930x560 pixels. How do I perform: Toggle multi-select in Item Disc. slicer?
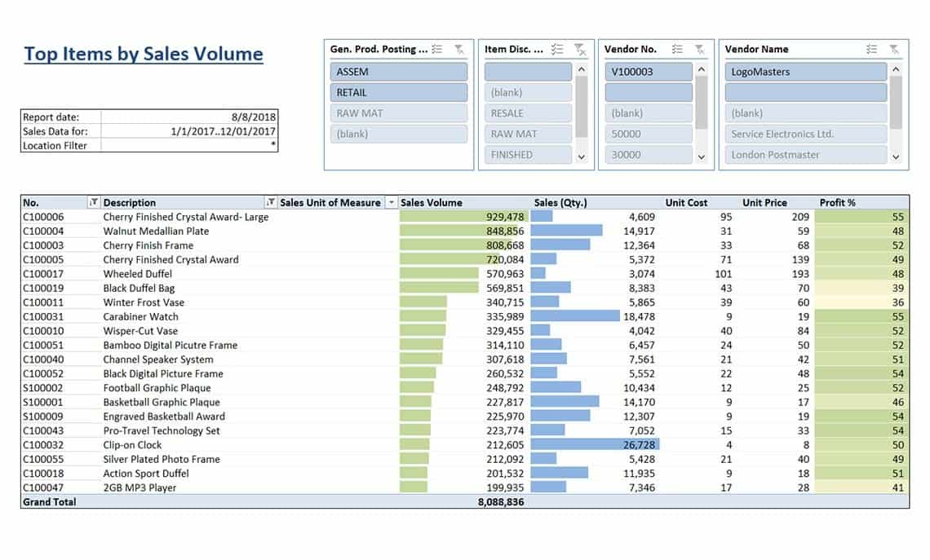click(x=557, y=49)
